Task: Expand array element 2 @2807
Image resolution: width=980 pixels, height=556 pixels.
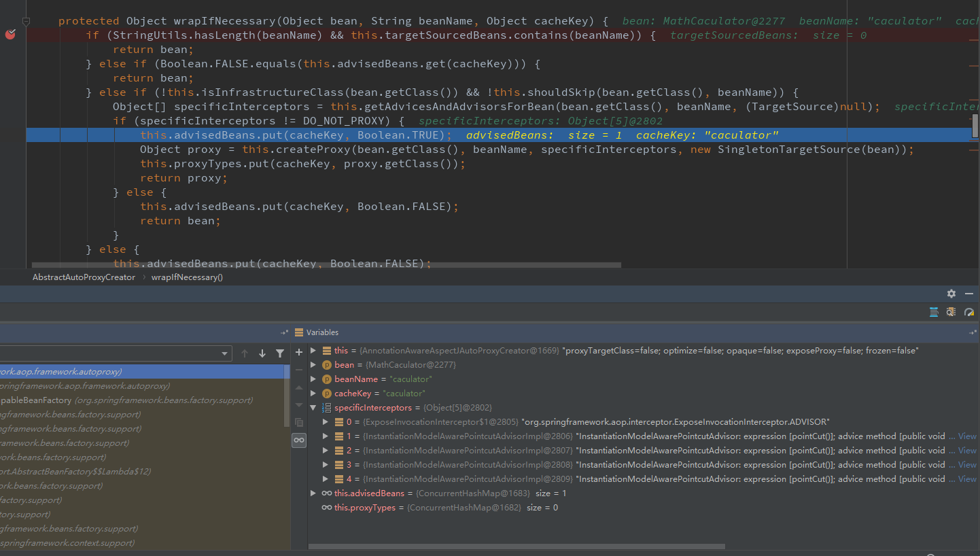Action: coord(326,451)
